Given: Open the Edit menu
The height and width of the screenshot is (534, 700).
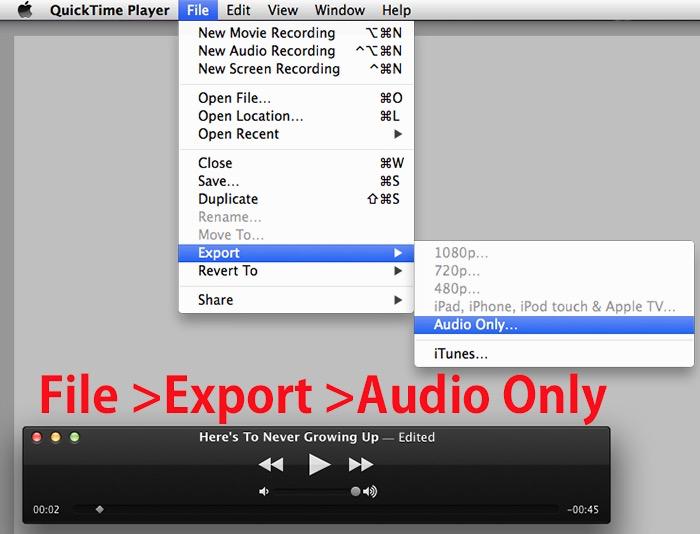Looking at the screenshot, I should [238, 10].
